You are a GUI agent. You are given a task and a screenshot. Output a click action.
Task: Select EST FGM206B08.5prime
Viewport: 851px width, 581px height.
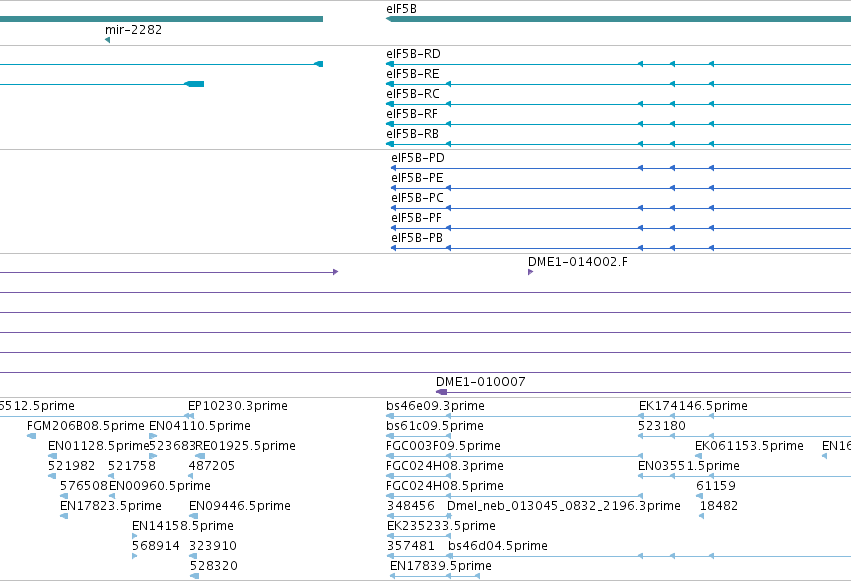click(86, 426)
